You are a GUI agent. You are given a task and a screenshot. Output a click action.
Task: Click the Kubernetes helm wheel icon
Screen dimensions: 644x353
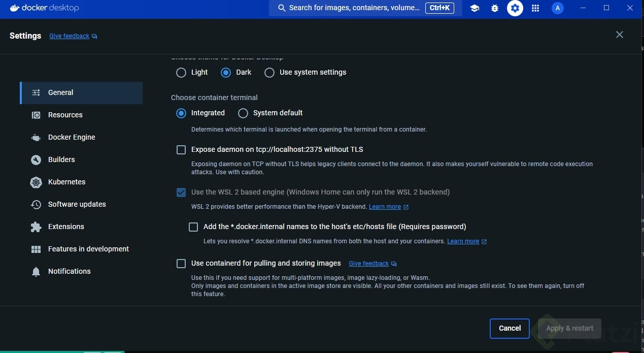point(36,182)
